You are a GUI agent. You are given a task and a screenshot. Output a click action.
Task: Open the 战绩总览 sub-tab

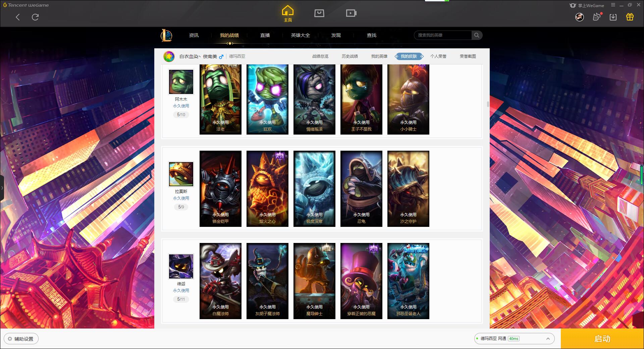pos(320,56)
